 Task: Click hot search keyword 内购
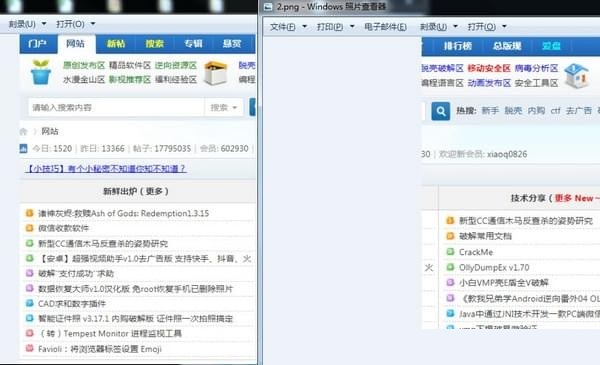(x=536, y=111)
